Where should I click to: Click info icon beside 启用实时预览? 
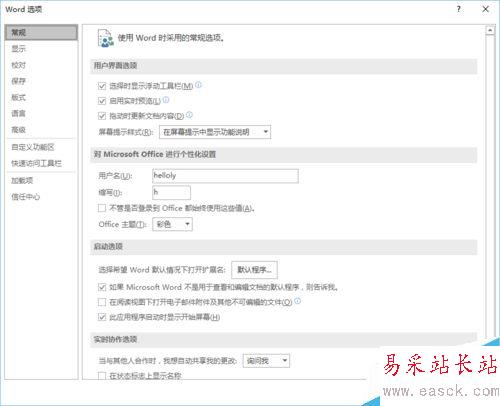coord(166,99)
